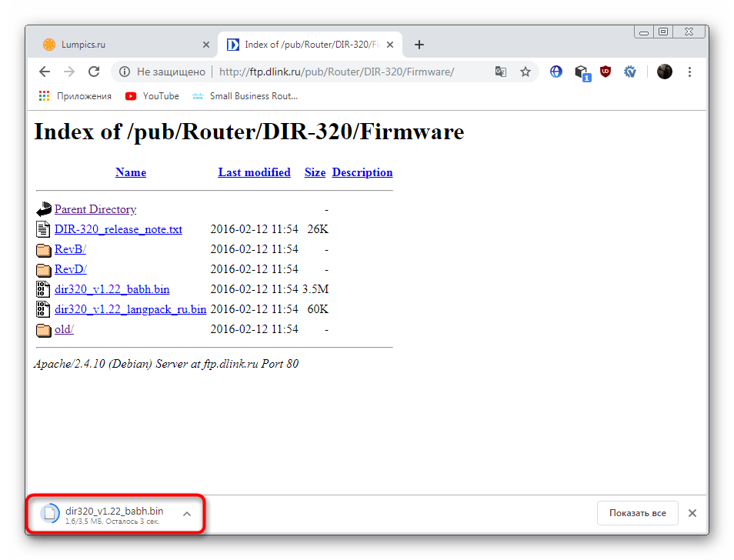The image size is (734, 560).
Task: Open a new browser tab
Action: pyautogui.click(x=419, y=45)
